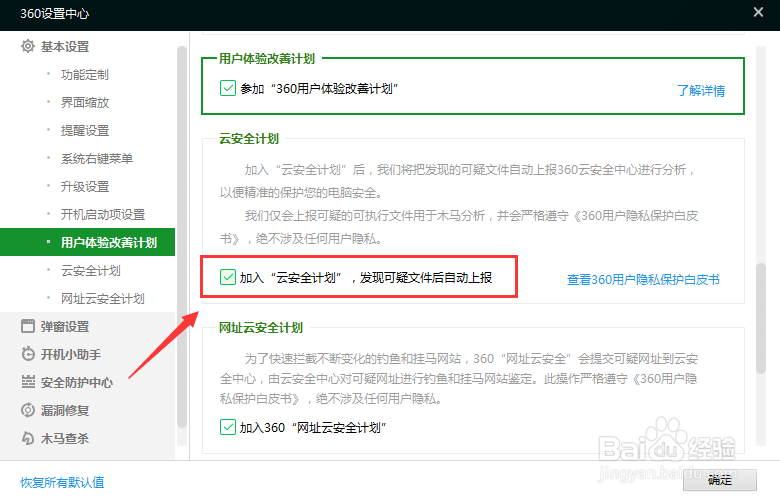This screenshot has width=780, height=500.
Task: Click the 了解详情 link
Action: [x=701, y=91]
